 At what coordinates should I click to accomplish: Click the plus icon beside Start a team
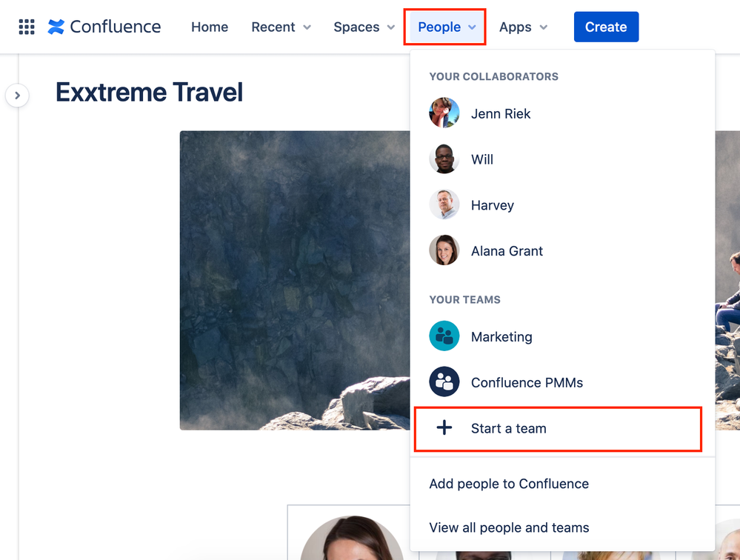click(444, 428)
